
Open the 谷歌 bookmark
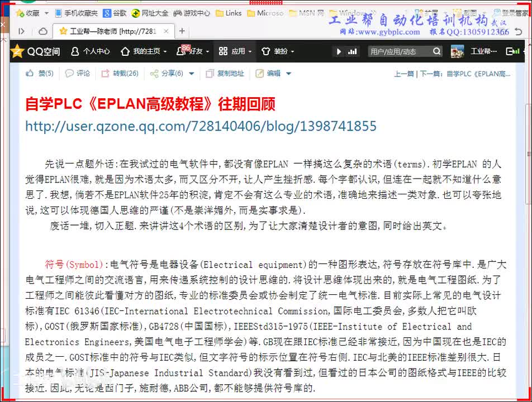click(115, 13)
